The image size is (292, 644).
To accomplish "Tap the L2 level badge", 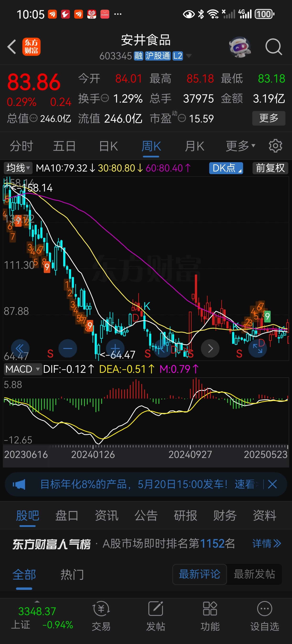I will tap(178, 56).
